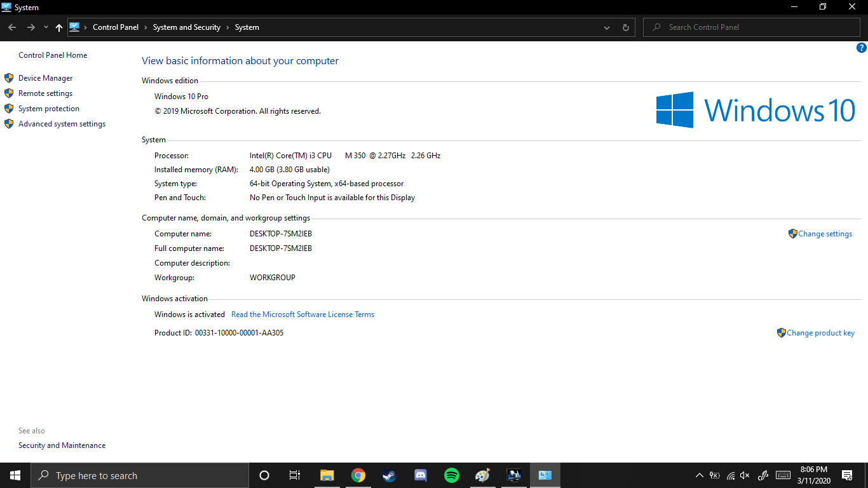Screen dimensions: 868x488
Task: Read the Microsoft Software License Terms
Action: tap(302, 315)
